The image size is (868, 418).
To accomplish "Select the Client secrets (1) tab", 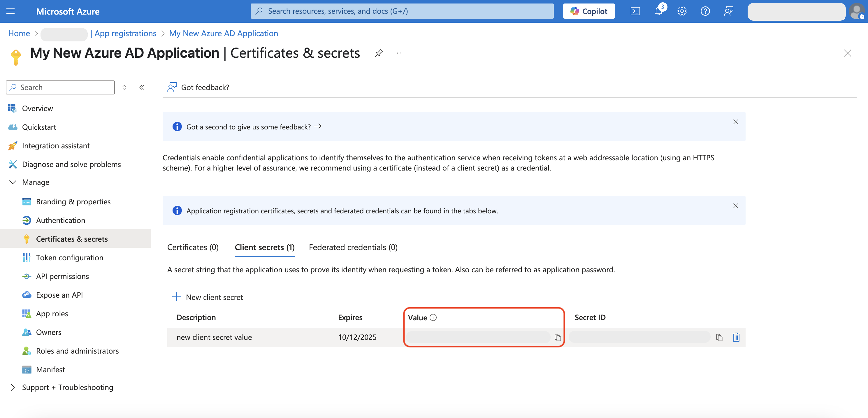I will 265,247.
